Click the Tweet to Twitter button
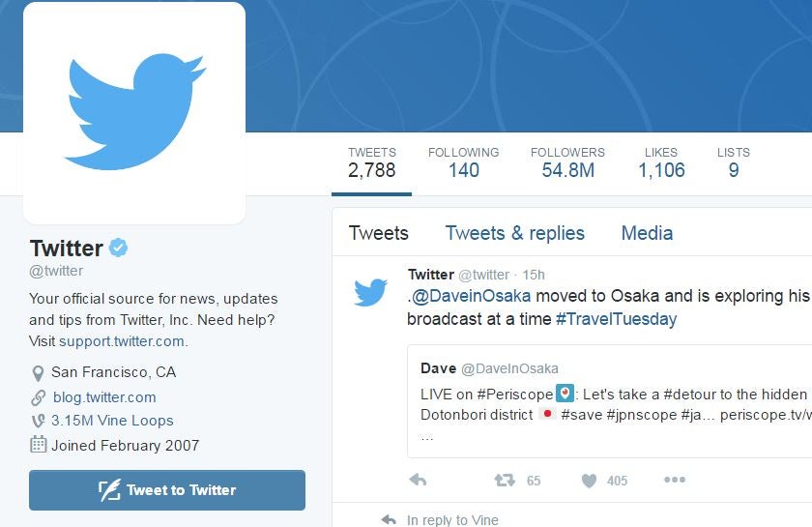The image size is (812, 527). click(167, 490)
